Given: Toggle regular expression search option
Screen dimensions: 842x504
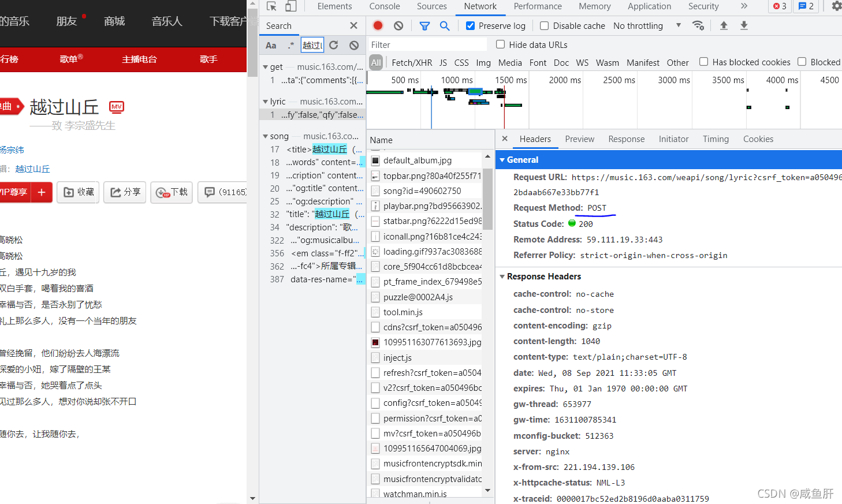Looking at the screenshot, I should coord(290,45).
